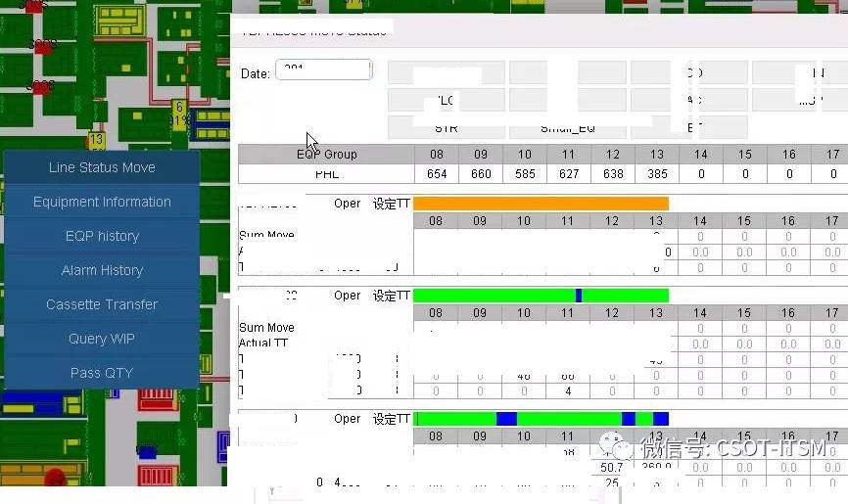Select yellow equipment marker numbered 13
Screen dimensions: 848x504
click(x=96, y=140)
